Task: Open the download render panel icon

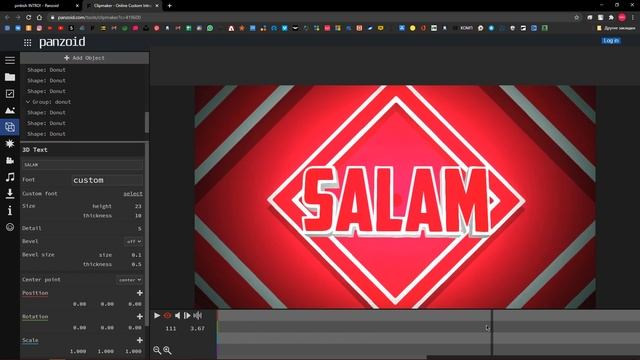Action: [10, 193]
